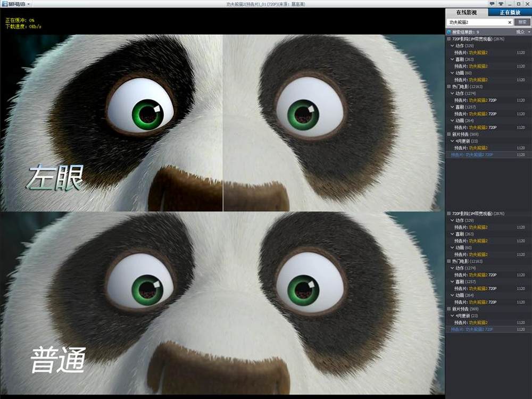
Task: Click the 搜索结果数: 9 label
Action: (x=465, y=32)
